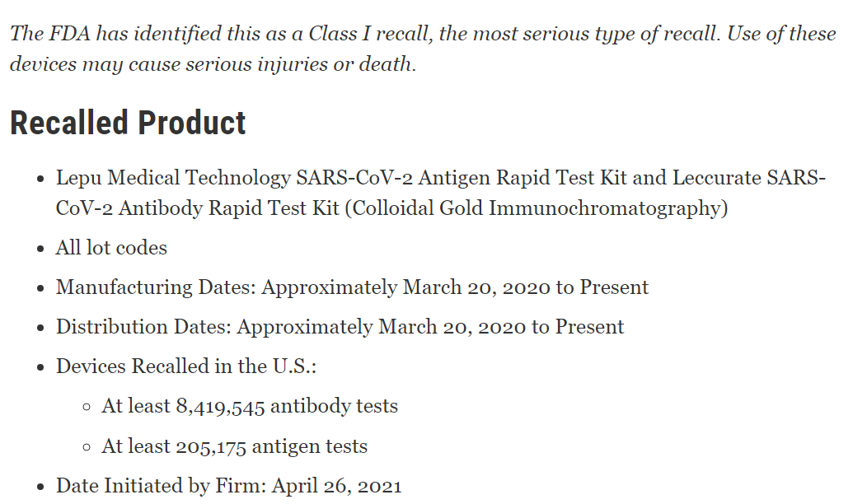Click the 8,419,545 antibody tests line
The image size is (853, 504).
pyautogui.click(x=250, y=406)
